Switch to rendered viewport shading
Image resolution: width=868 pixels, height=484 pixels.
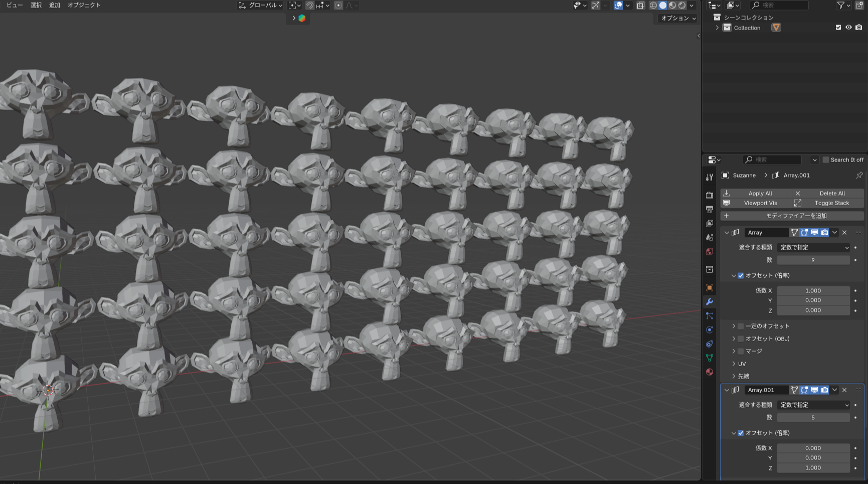click(x=682, y=5)
